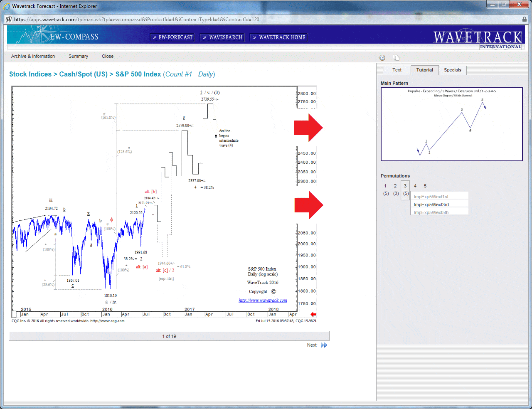
Task: Open permutation wave 5 dropdown
Action: (x=425, y=186)
